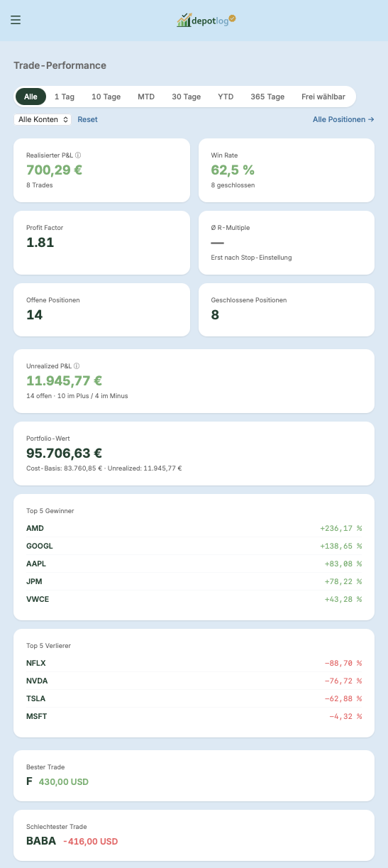Click the depotlog logo

click(206, 20)
